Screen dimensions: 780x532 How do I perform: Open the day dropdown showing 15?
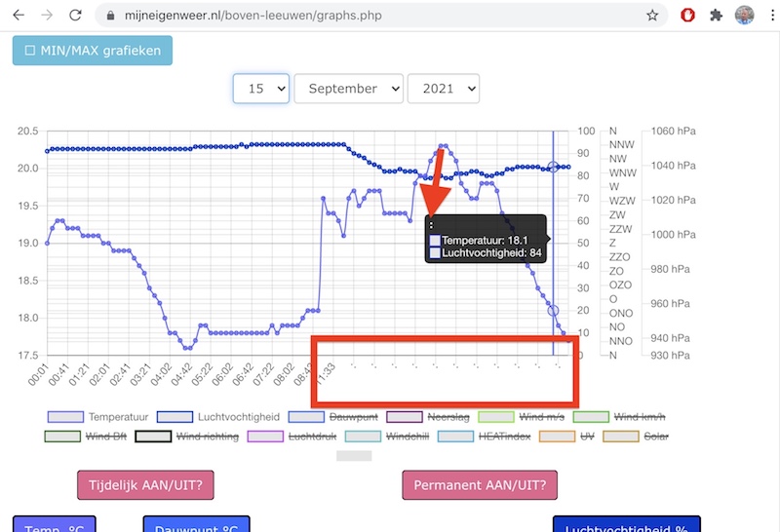coord(260,88)
